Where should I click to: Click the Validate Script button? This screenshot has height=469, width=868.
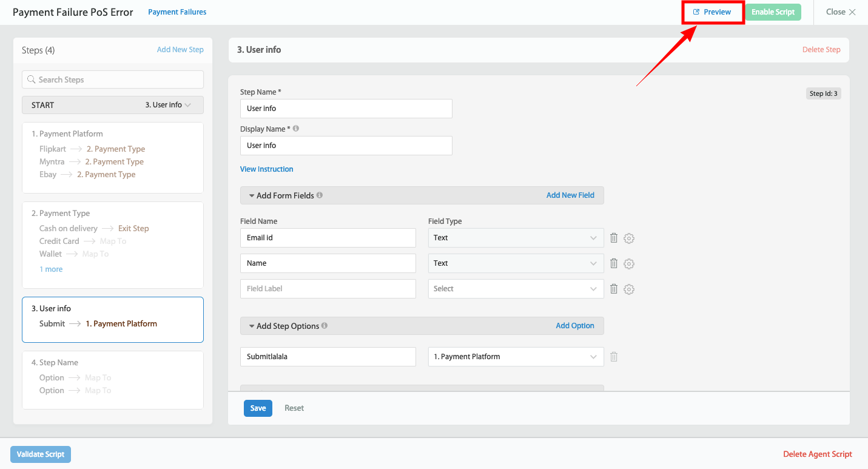(40, 454)
